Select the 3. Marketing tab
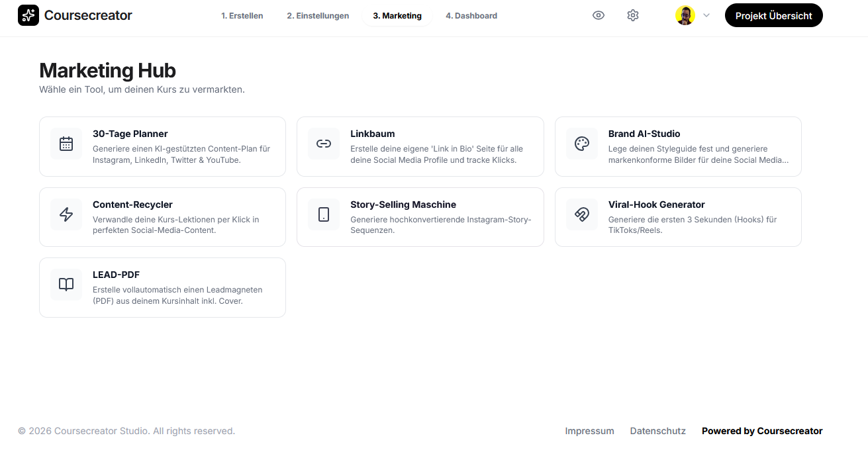 coord(397,16)
